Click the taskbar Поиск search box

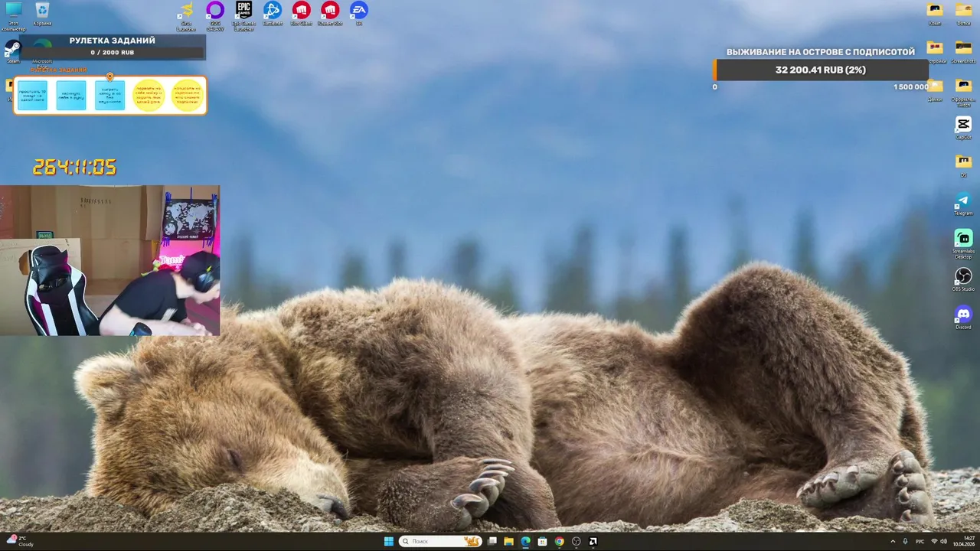pos(440,541)
